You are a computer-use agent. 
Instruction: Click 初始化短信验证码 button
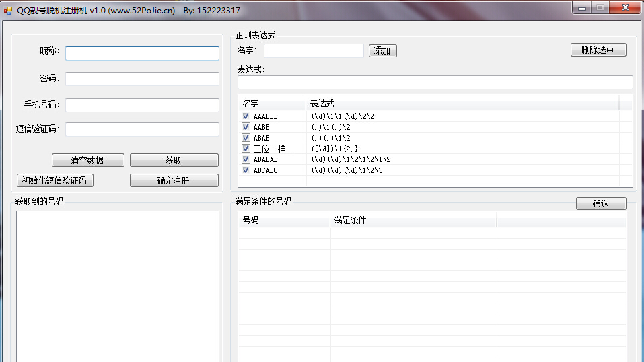coord(55,180)
